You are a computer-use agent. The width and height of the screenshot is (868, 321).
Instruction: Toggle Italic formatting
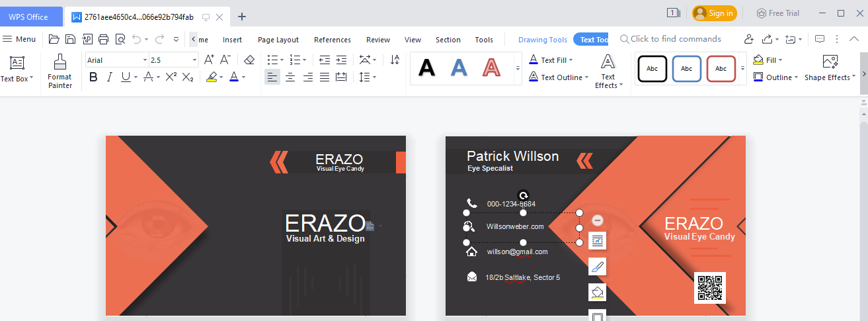(110, 77)
